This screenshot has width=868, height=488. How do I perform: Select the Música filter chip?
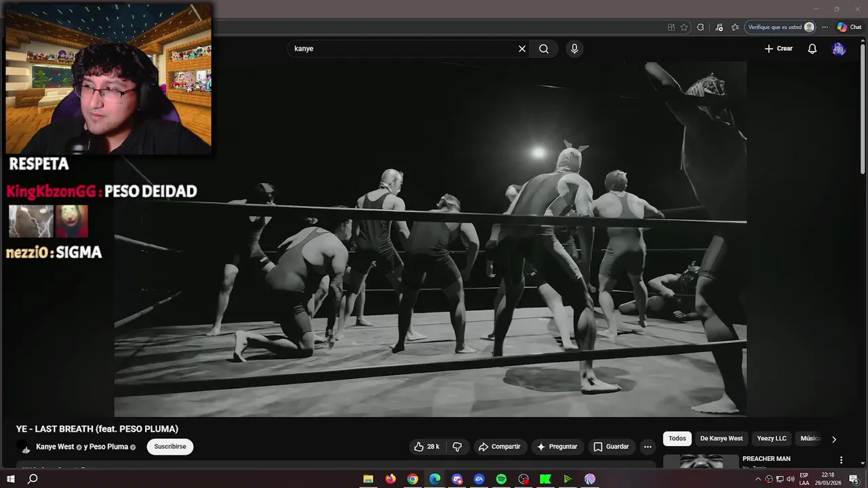(x=810, y=439)
